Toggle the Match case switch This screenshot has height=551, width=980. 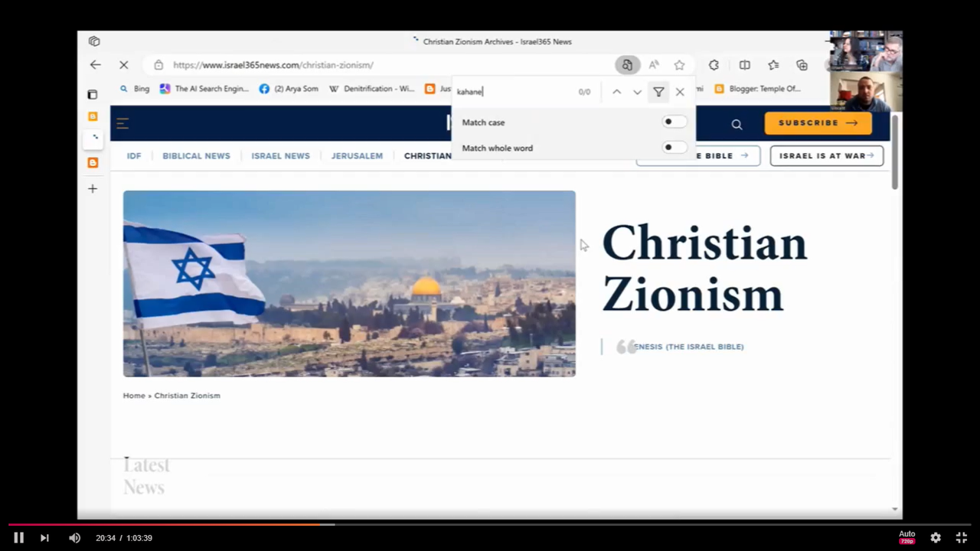pos(673,122)
